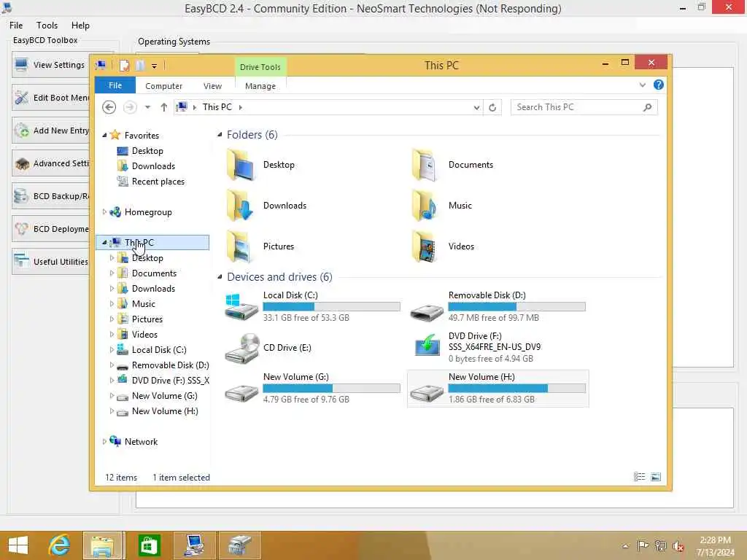The height and width of the screenshot is (560, 747).
Task: Open Internet Explorer from the taskbar
Action: click(59, 545)
